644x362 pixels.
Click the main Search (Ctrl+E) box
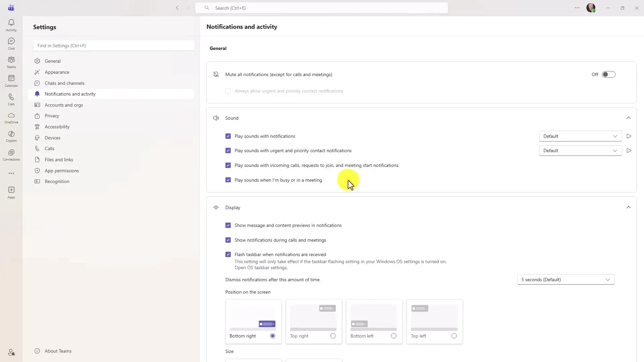pos(321,8)
